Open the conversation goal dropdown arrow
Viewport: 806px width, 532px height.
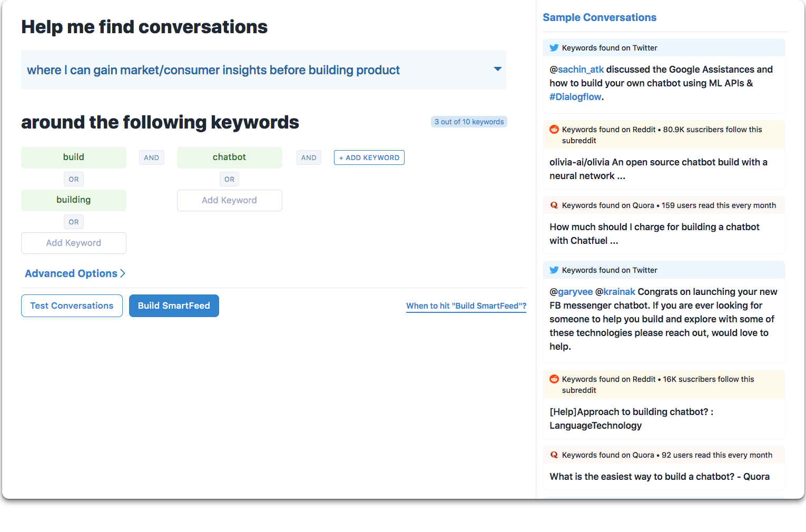pyautogui.click(x=497, y=69)
